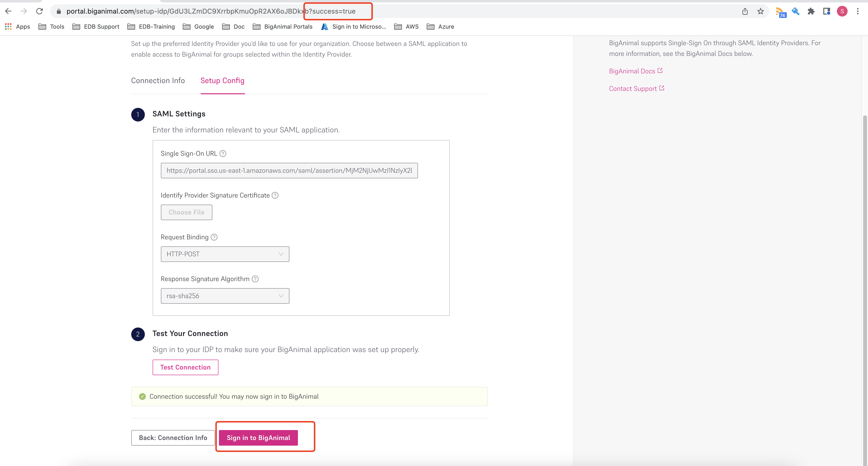Open the Tools bookmark folder
This screenshot has height=466, width=868.
(x=51, y=27)
